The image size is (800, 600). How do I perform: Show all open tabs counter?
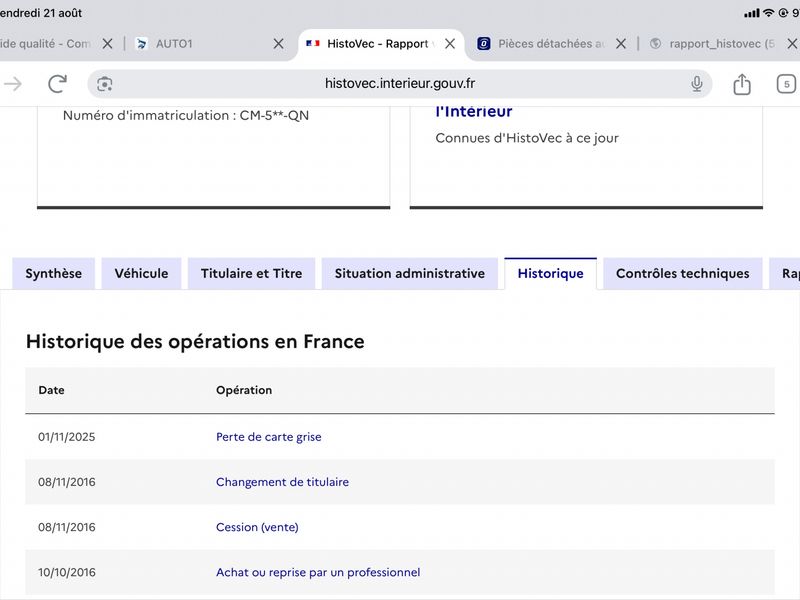click(786, 84)
